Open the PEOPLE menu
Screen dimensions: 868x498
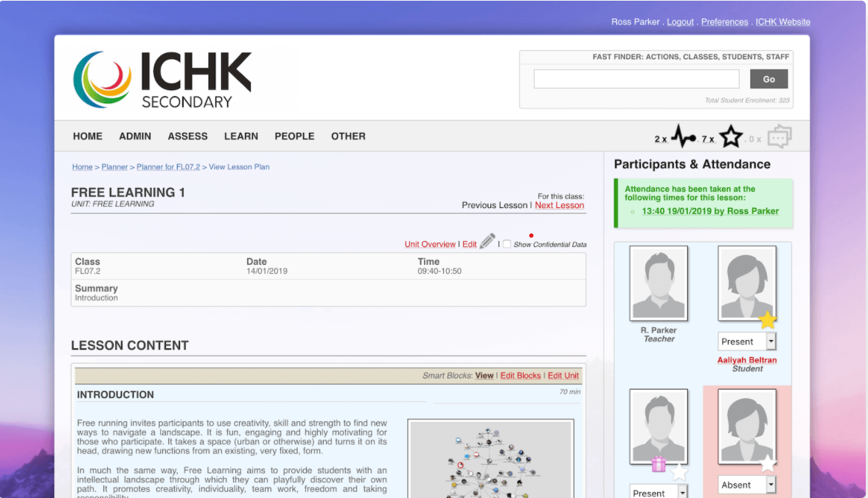(294, 136)
